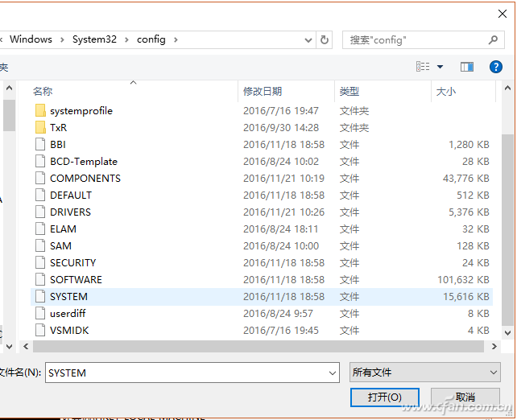Image resolution: width=517 pixels, height=420 pixels.
Task: Click horizontal scrollbar right arrow
Action: pos(494,346)
